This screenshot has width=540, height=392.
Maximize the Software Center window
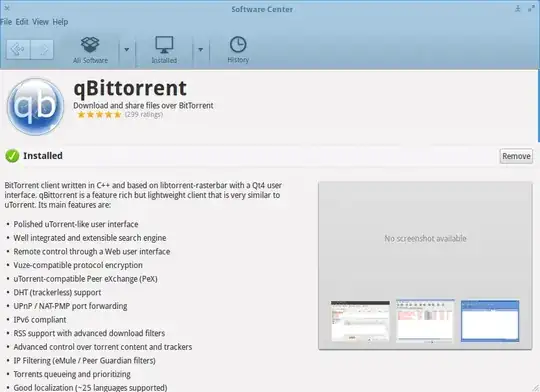[531, 9]
